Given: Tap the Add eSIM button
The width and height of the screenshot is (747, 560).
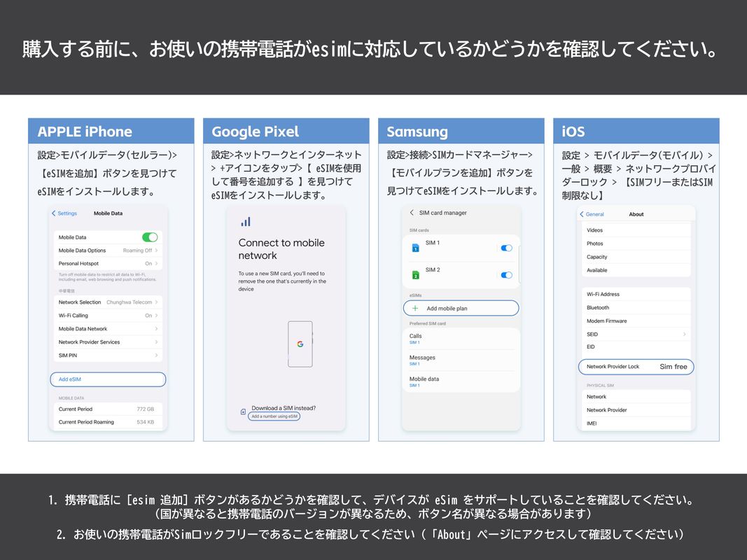Looking at the screenshot, I should (x=108, y=379).
